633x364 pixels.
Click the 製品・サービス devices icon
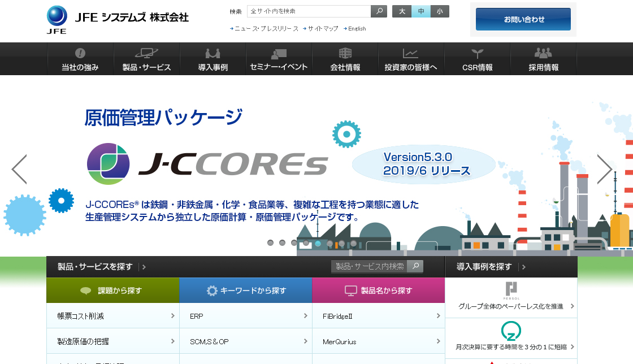coord(146,53)
